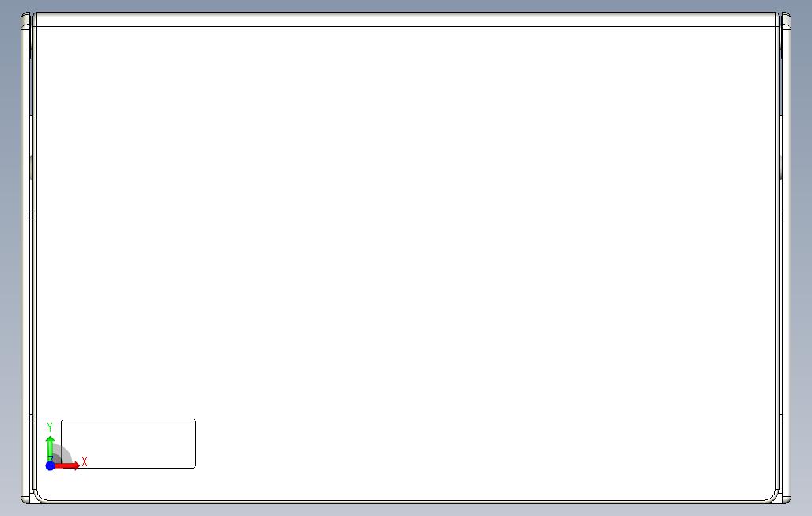Click the red X axis label
The image size is (812, 516).
tap(85, 461)
